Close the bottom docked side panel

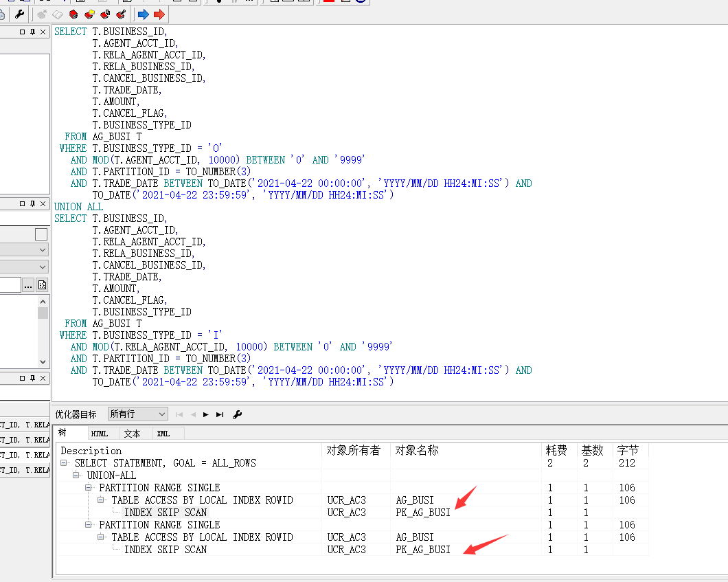(x=43, y=378)
